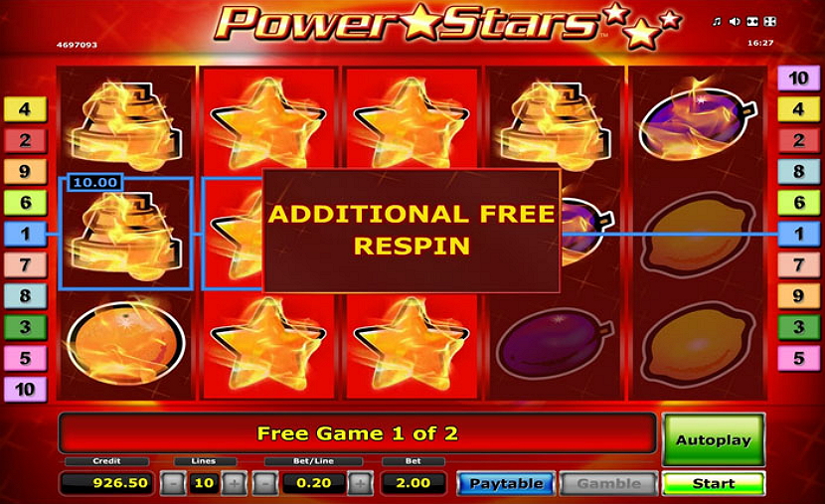
Task: Decrease the Lines count with minus
Action: 173,483
